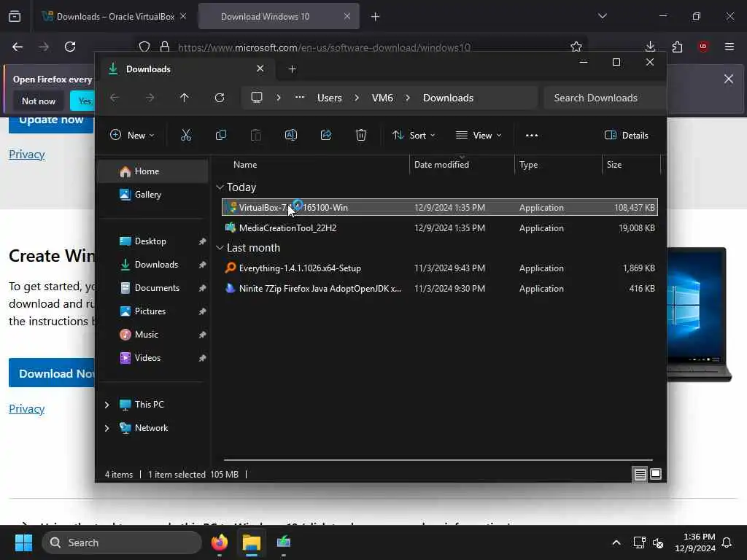Click the uBlock Origin extension icon
Viewport: 747px width, 560px height.
703,47
